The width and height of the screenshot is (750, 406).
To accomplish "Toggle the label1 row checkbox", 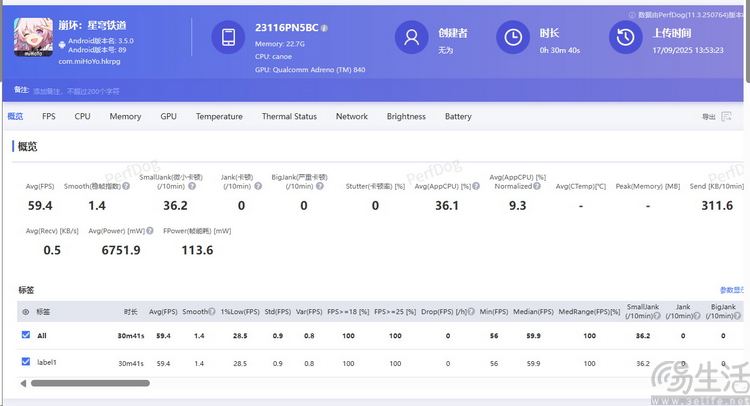I will (x=26, y=362).
